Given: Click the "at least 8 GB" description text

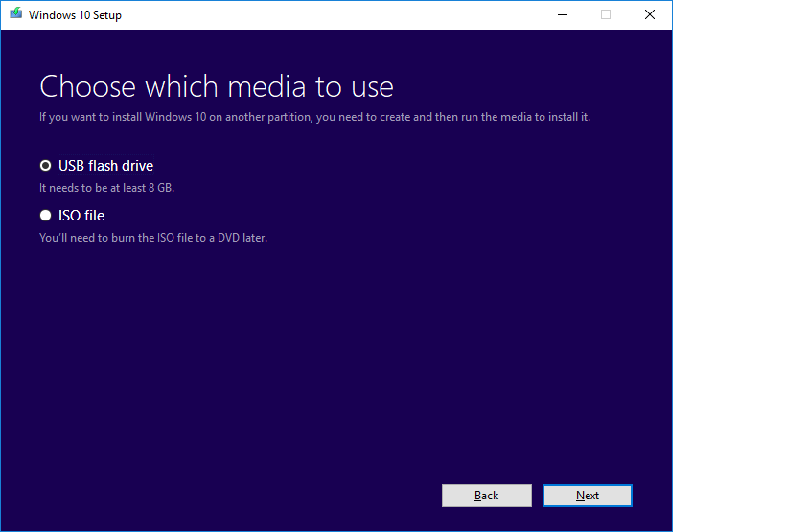Looking at the screenshot, I should [106, 188].
